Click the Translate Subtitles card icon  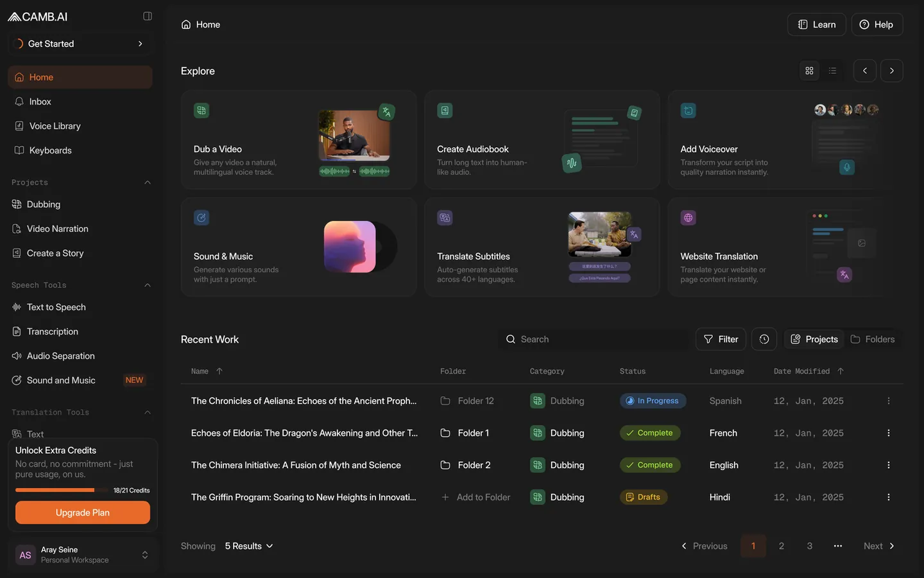coord(445,218)
